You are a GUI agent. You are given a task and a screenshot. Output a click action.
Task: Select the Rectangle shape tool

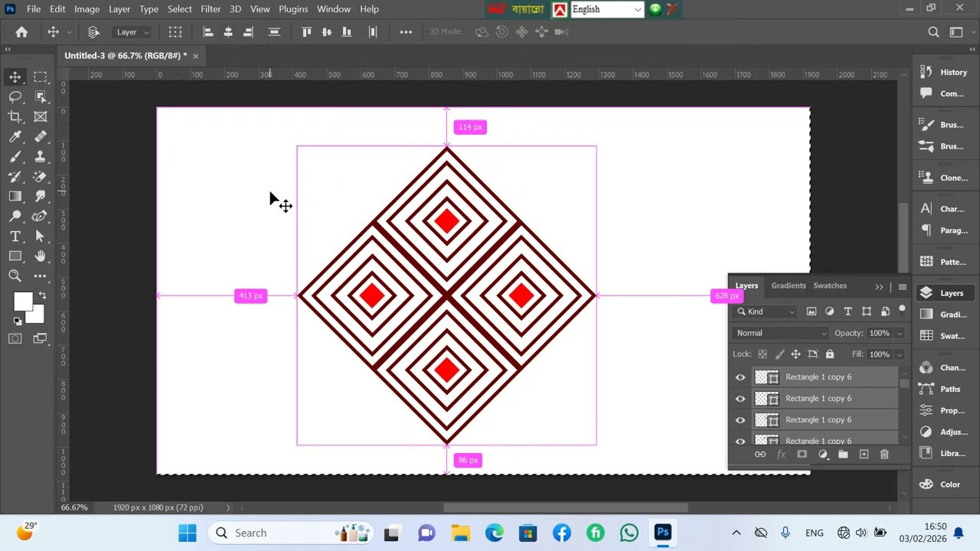point(15,256)
